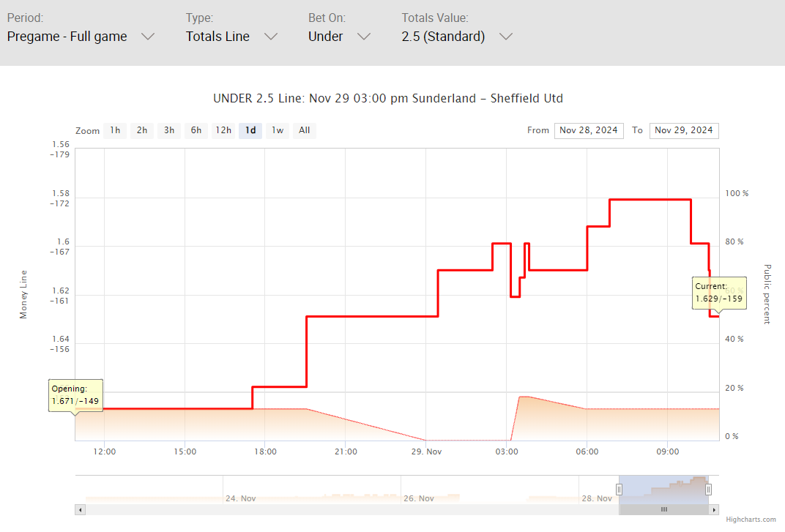This screenshot has width=785, height=532.
Task: Edit the To date field Nov 29, 2024
Action: pos(684,131)
